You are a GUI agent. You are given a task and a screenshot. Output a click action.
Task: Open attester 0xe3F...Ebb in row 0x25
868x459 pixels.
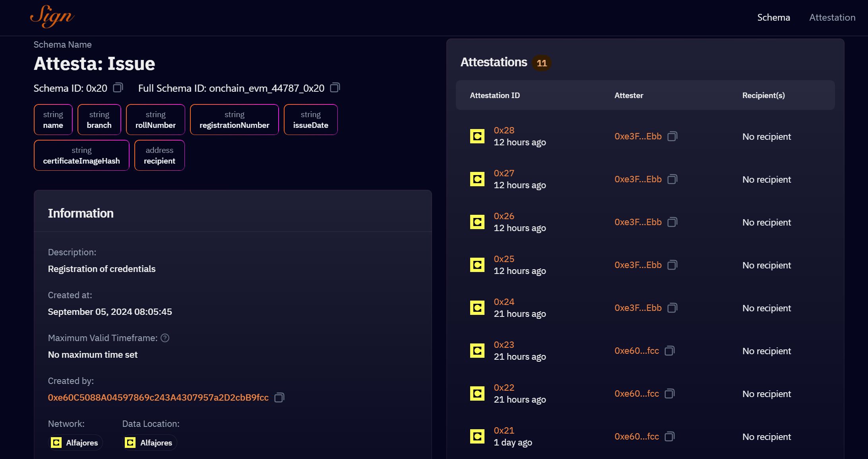(638, 265)
